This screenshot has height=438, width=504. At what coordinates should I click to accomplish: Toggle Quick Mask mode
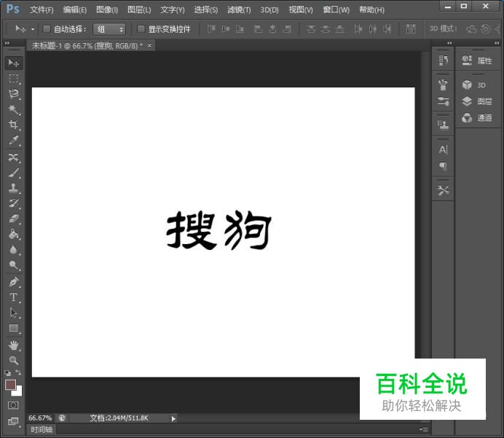(x=13, y=405)
